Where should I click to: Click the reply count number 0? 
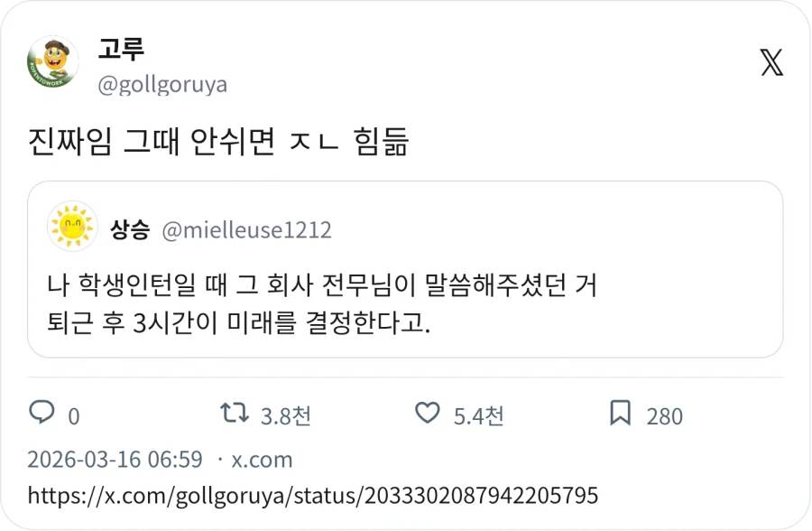[x=70, y=416]
